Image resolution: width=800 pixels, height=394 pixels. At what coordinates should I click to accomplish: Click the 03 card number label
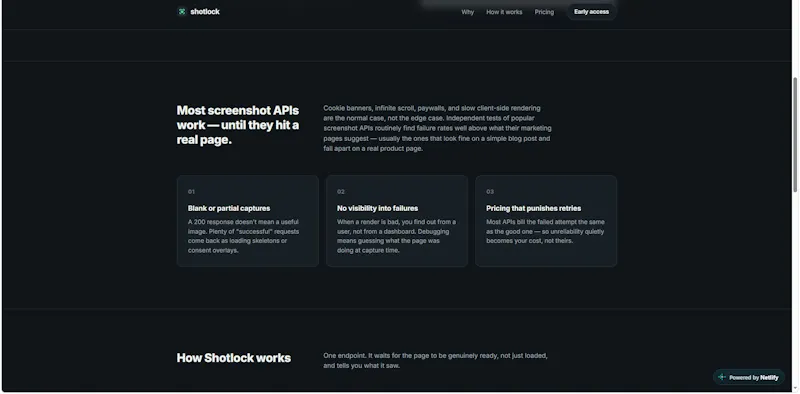coord(490,192)
